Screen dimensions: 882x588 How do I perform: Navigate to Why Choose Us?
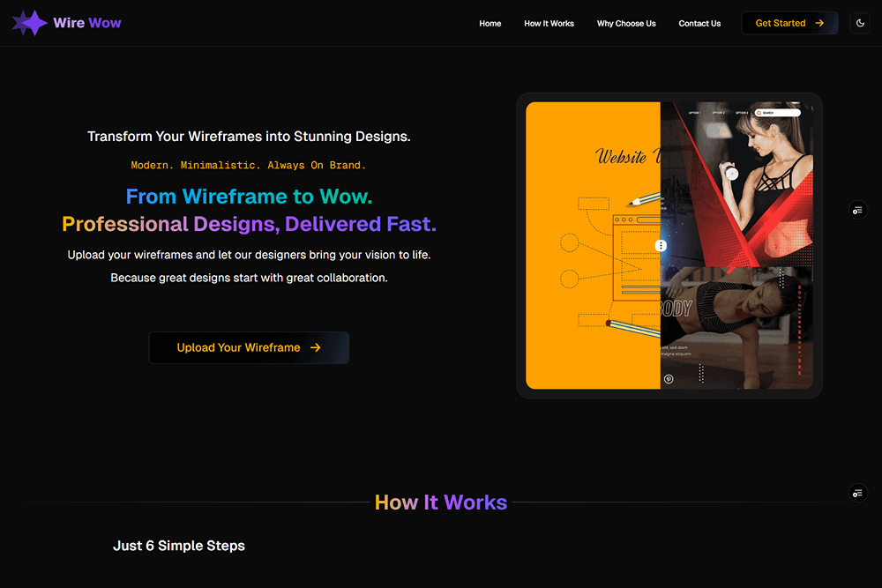pyautogui.click(x=626, y=24)
